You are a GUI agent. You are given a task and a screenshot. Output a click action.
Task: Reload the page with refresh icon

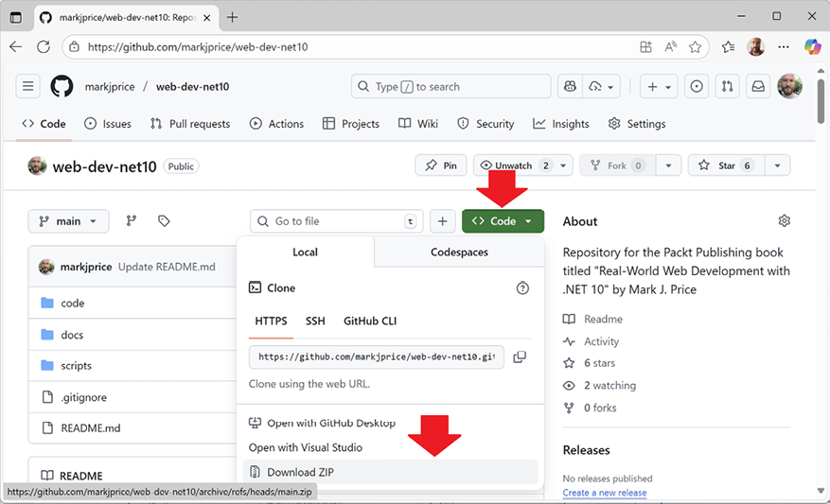tap(44, 47)
